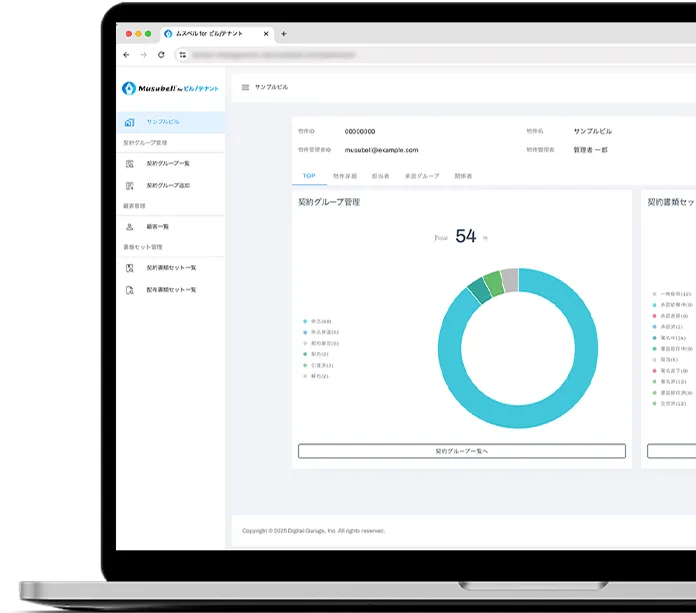Click the person icon for 顧客一覧
The height and width of the screenshot is (613, 696).
click(x=129, y=227)
